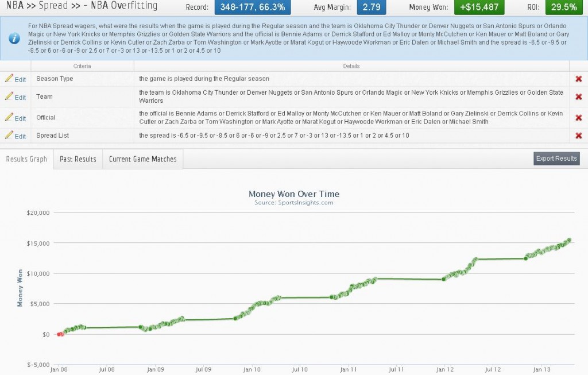
Task: Delete the Team criteria using red X
Action: 579,96
